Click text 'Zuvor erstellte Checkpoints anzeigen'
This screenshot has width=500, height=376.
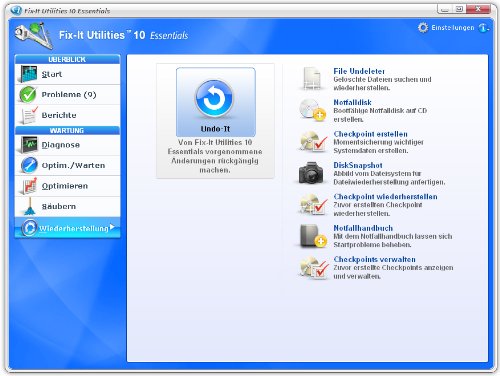[x=393, y=268]
